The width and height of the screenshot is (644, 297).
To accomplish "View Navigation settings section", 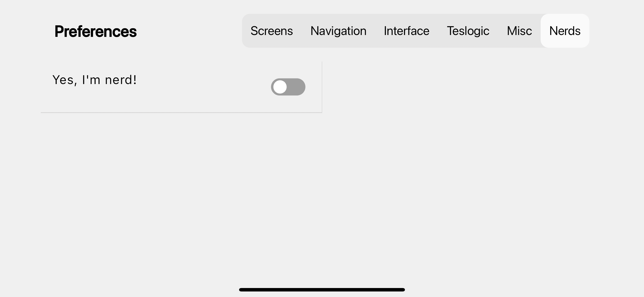I will pyautogui.click(x=338, y=31).
